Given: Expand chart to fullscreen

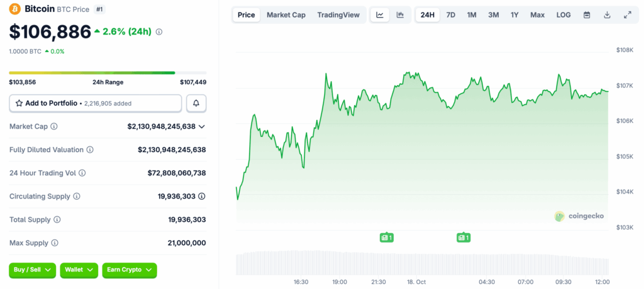Looking at the screenshot, I should pyautogui.click(x=627, y=15).
